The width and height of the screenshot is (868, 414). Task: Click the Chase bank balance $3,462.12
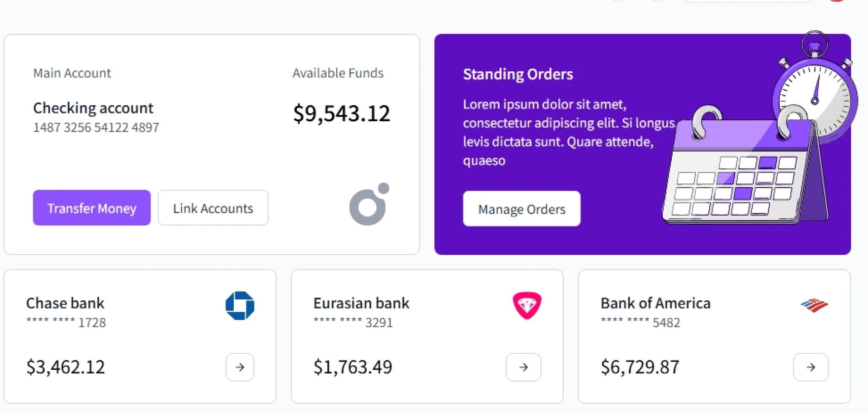click(66, 367)
